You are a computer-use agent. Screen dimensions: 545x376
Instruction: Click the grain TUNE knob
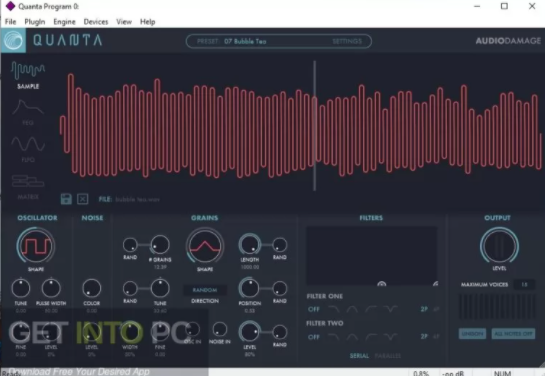[x=160, y=288]
